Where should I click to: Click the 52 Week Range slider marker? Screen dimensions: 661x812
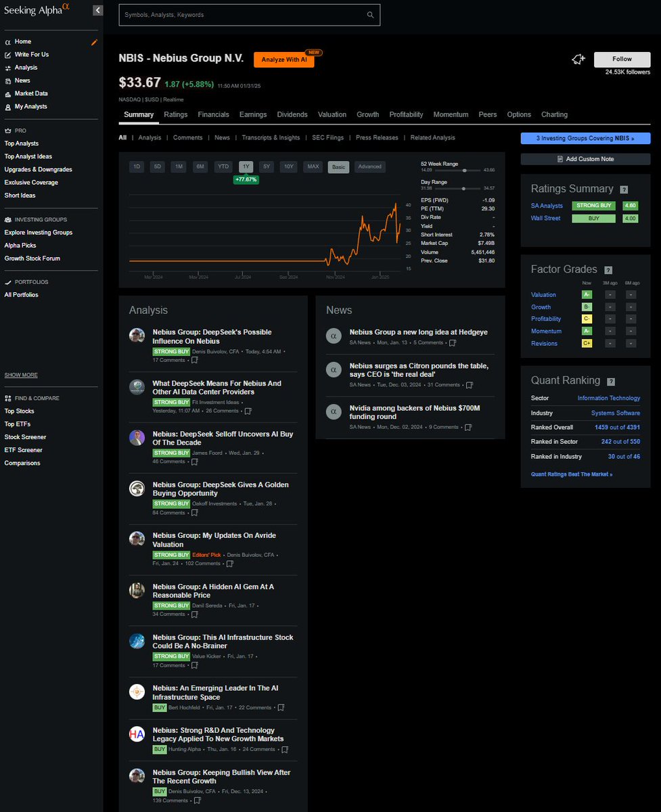pos(464,170)
